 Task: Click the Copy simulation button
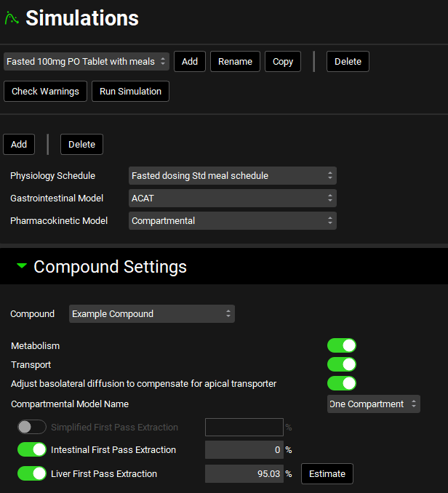click(x=283, y=62)
